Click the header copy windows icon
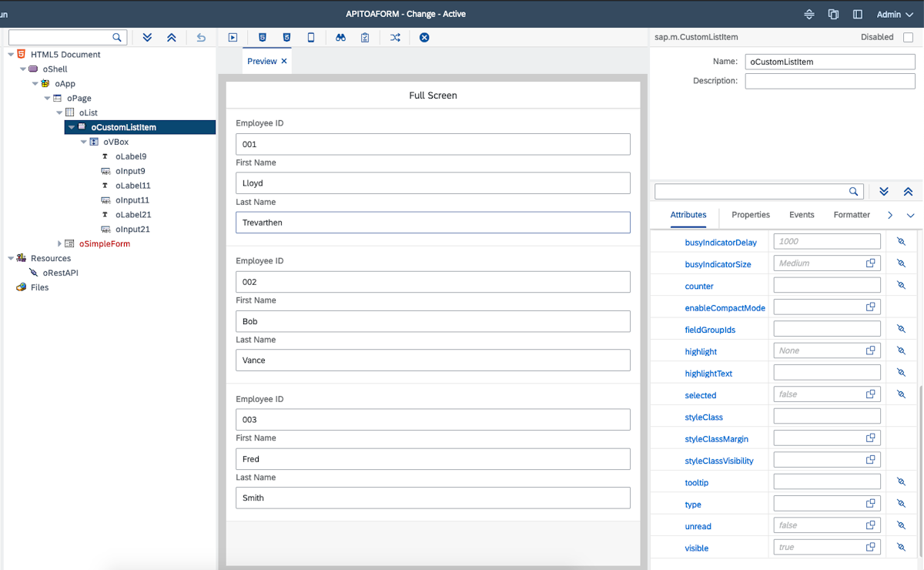The height and width of the screenshot is (570, 924). pos(833,14)
